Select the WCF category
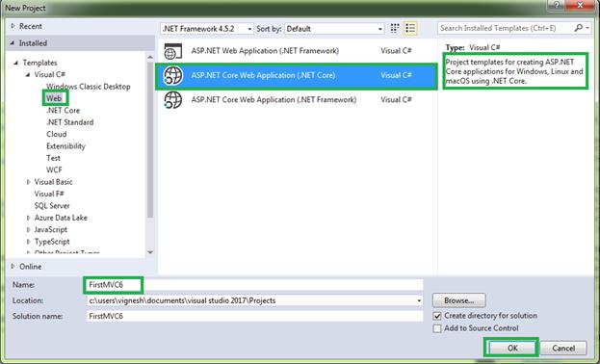 54,169
